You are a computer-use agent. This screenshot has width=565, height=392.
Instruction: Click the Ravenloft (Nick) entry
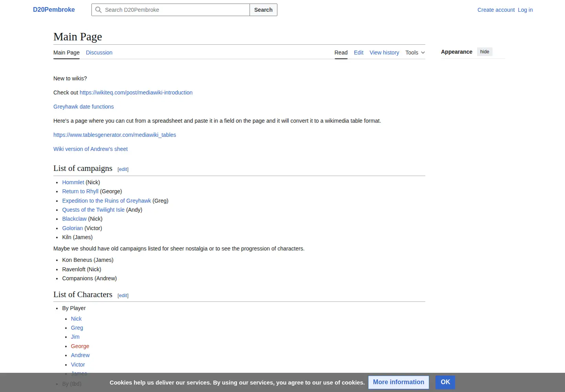(x=82, y=269)
